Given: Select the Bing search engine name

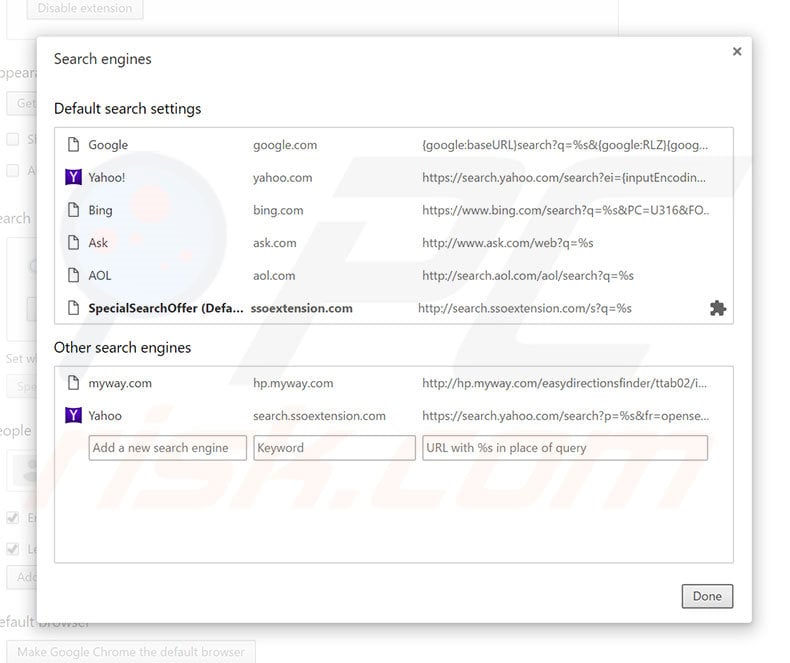Looking at the screenshot, I should (x=100, y=211).
